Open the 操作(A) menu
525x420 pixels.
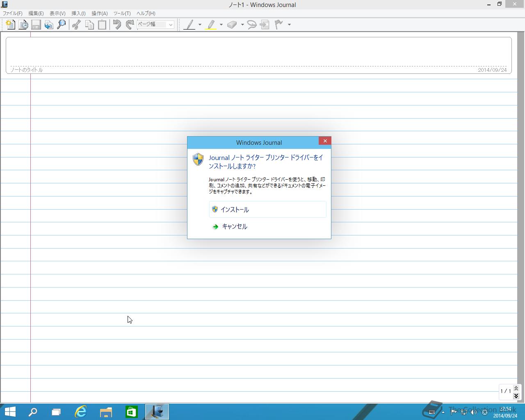pos(100,14)
